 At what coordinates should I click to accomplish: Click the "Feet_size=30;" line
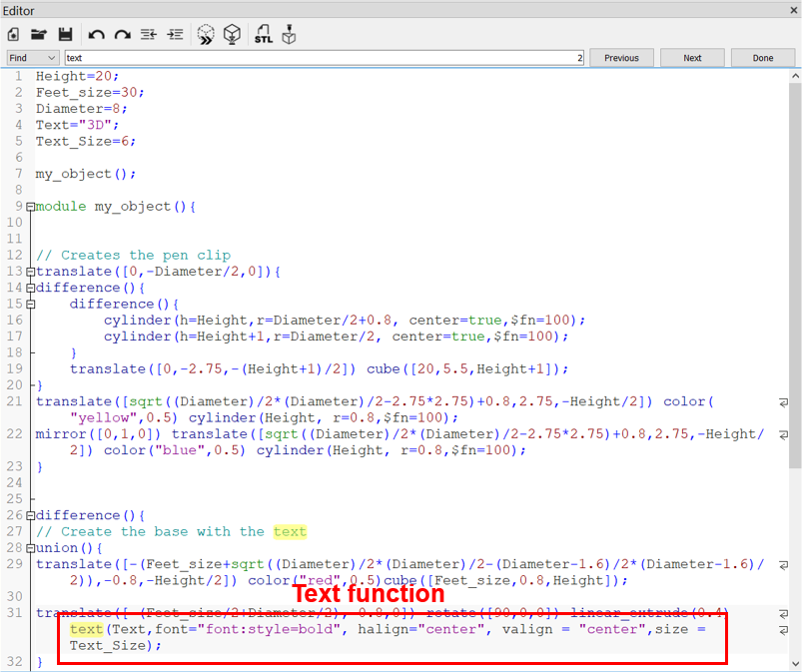click(90, 93)
